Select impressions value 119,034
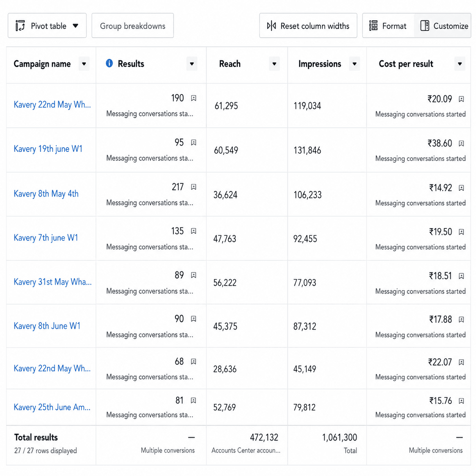 (x=307, y=106)
